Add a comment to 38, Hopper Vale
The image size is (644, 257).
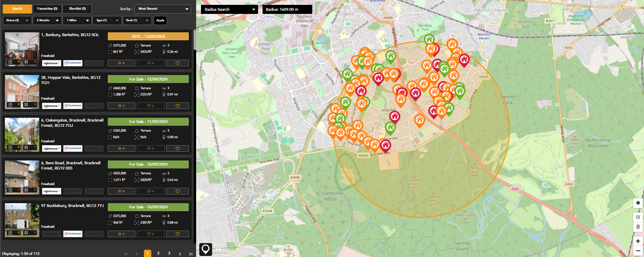coord(151,106)
